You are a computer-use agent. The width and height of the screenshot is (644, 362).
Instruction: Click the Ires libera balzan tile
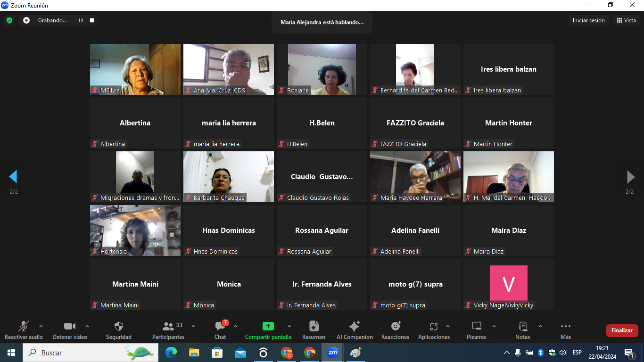click(x=509, y=69)
